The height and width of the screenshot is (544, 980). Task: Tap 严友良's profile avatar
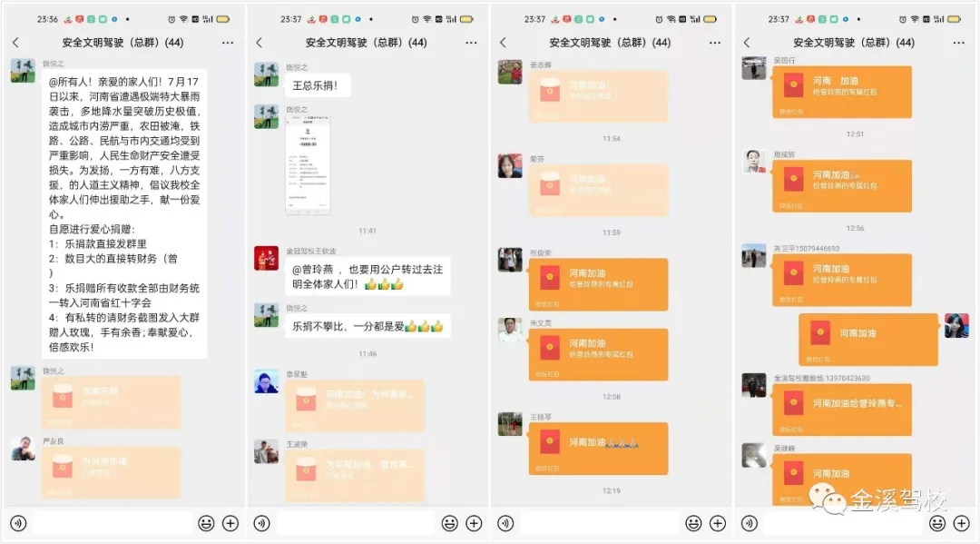[23, 449]
